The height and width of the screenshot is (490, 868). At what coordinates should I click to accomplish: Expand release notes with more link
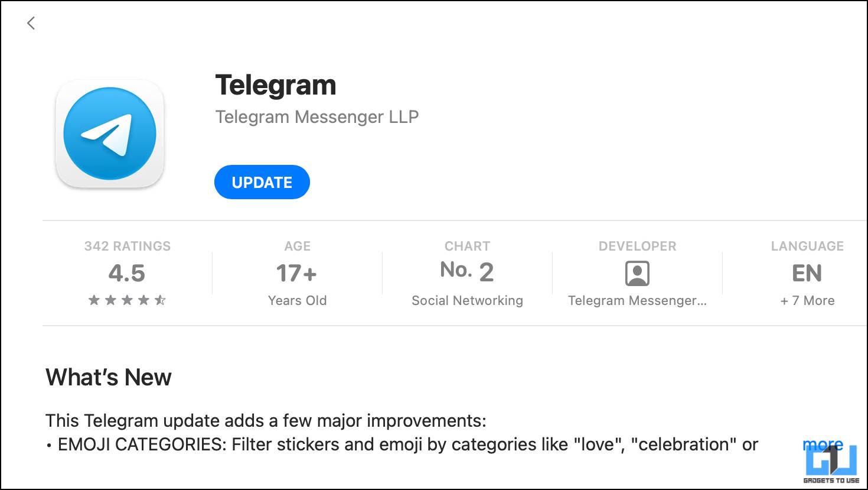823,444
